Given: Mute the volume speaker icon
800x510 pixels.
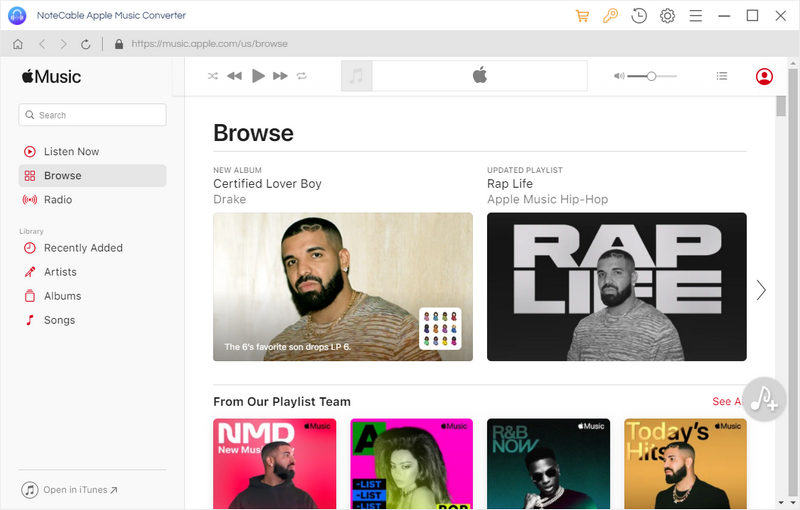Looking at the screenshot, I should coord(619,76).
